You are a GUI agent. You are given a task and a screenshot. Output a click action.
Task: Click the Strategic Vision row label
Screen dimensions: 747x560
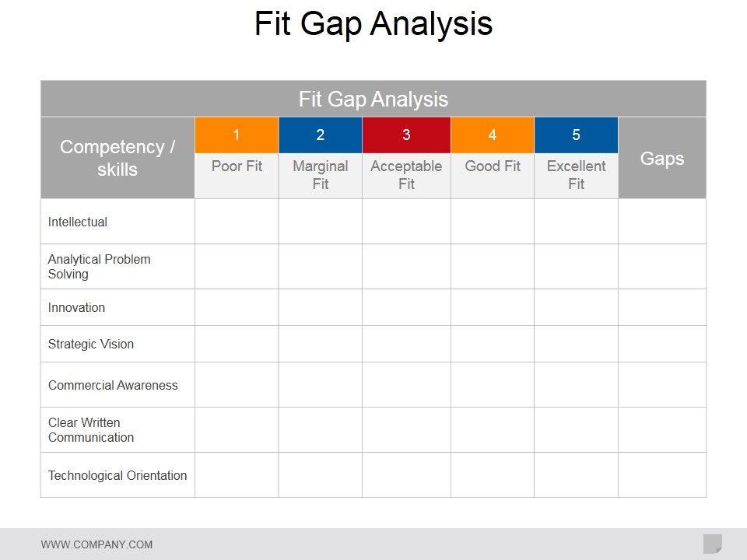click(x=91, y=345)
